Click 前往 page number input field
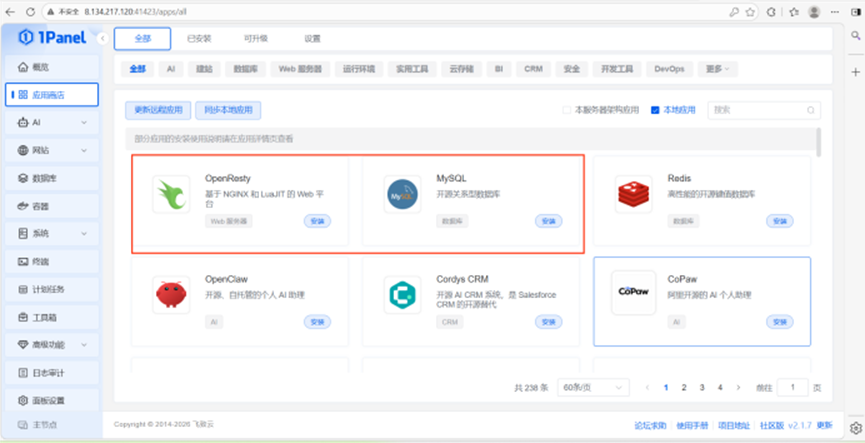Viewport: 865px width, 443px height. pyautogui.click(x=792, y=387)
